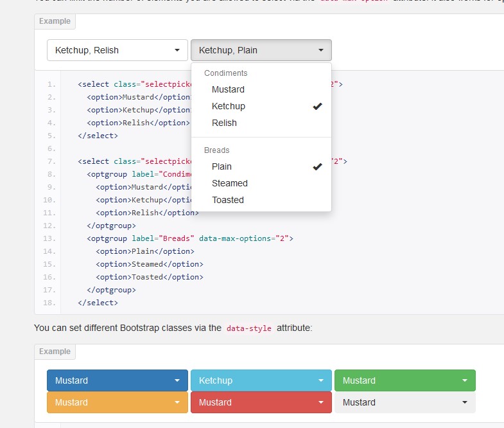Screen dimensions: 504x428
Task: Click the caret arrow on the 'Ketchup, Relish' select
Action: 177,50
